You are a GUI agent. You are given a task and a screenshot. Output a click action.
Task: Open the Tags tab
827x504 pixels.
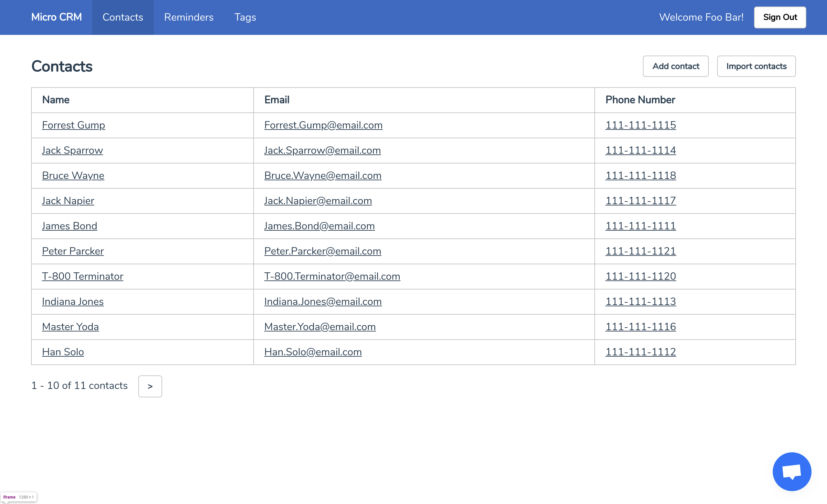(245, 17)
